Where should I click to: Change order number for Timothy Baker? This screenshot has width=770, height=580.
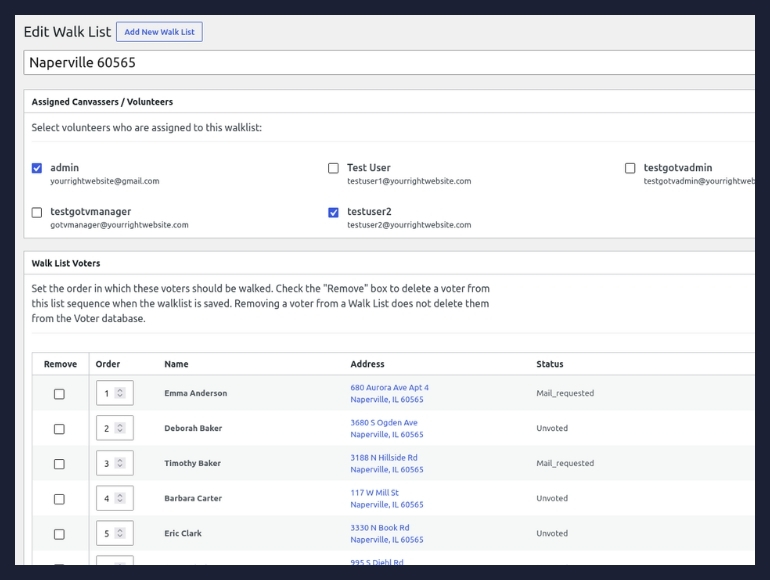[115, 463]
